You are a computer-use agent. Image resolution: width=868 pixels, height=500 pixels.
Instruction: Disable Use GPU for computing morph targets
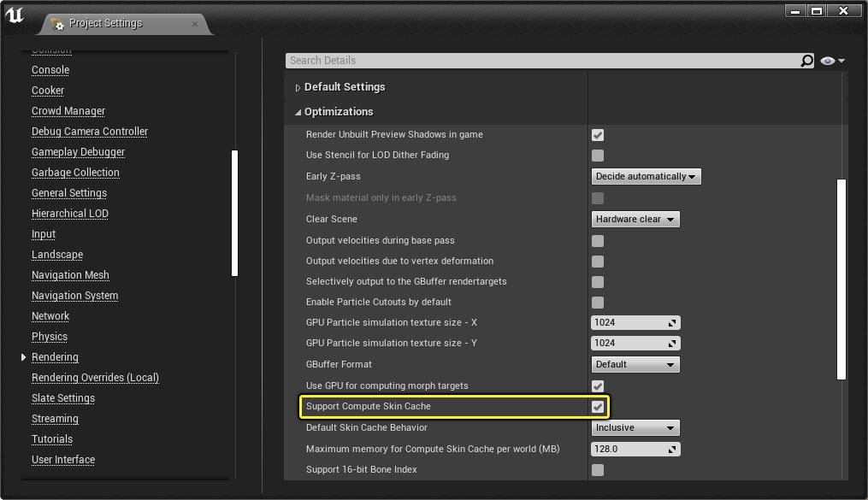[x=597, y=385]
